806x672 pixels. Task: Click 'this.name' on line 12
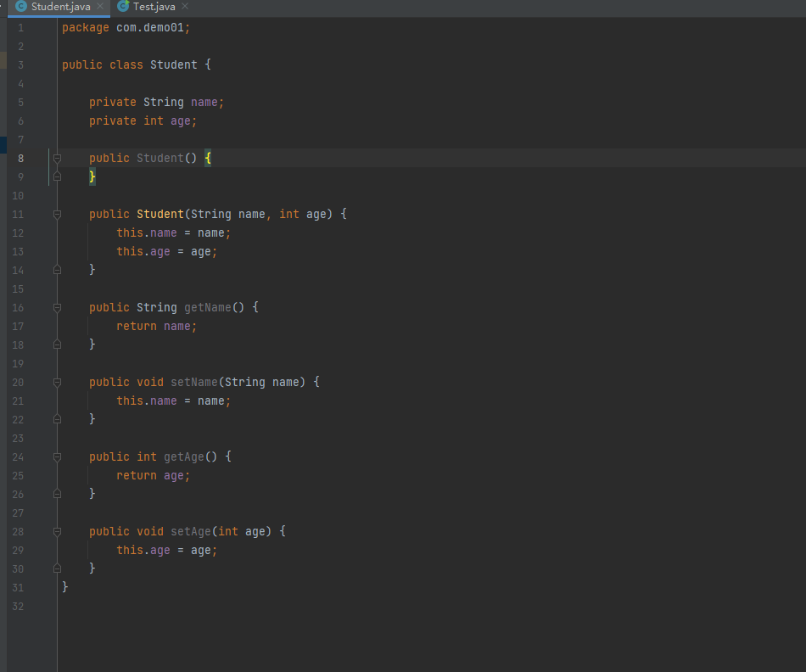147,233
